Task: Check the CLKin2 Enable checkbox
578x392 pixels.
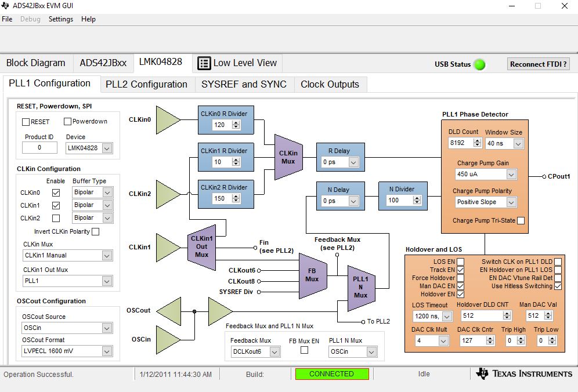Action: tap(56, 218)
